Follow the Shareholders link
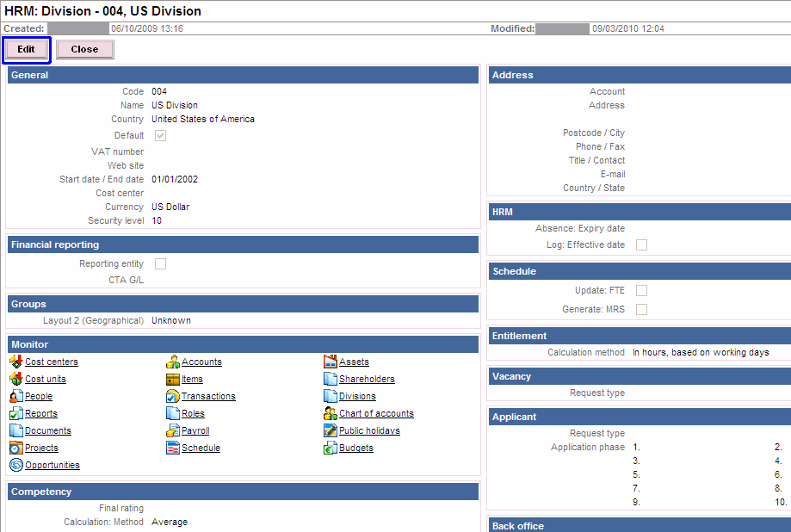Screen dimensions: 791x532 (367, 379)
